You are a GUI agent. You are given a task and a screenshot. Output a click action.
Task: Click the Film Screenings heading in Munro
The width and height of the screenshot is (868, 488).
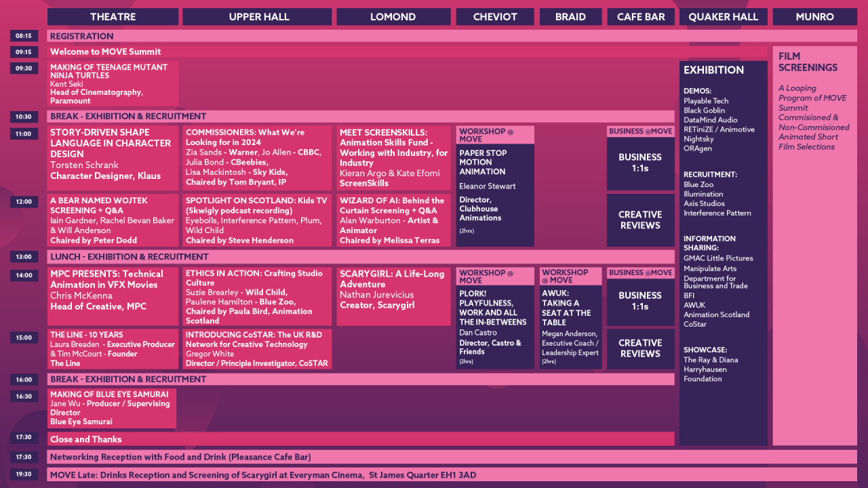[x=808, y=62]
